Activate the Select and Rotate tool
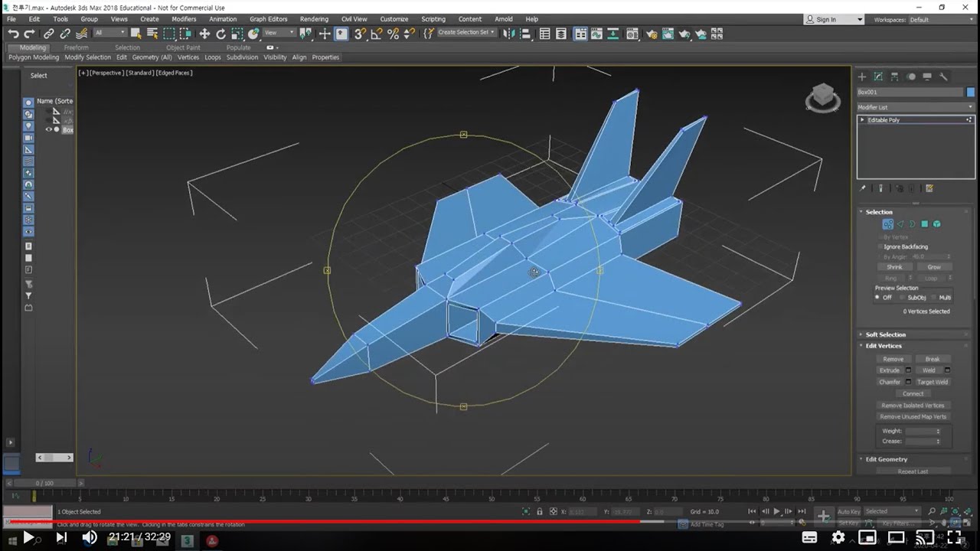980x551 pixels. point(221,34)
